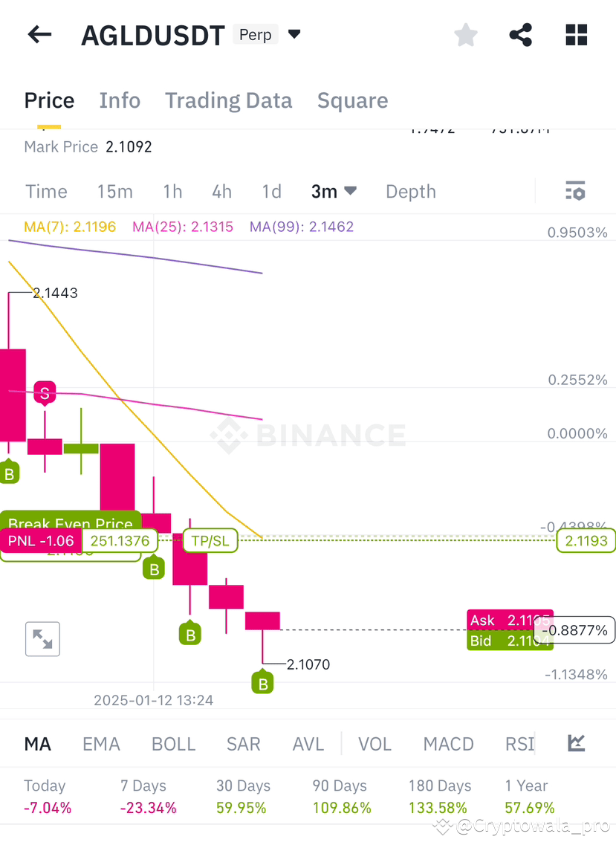
Task: Expand chart to fullscreen icon
Action: (42, 639)
